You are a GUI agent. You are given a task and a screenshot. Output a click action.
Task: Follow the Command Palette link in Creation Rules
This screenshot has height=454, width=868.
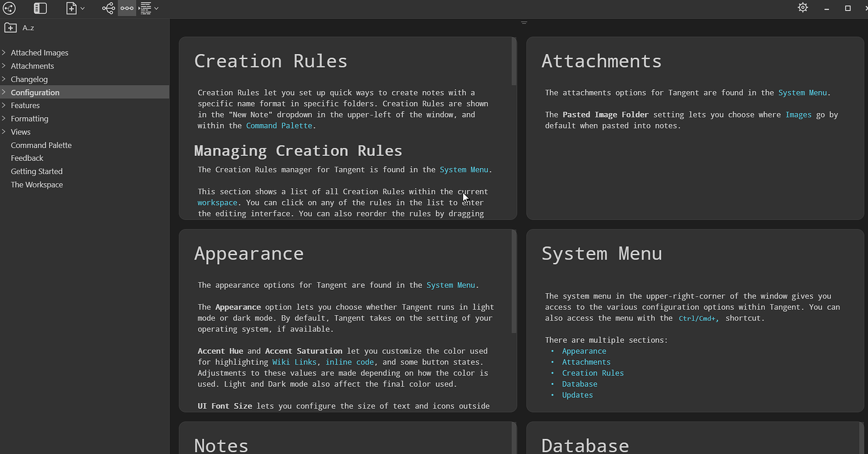coord(279,126)
